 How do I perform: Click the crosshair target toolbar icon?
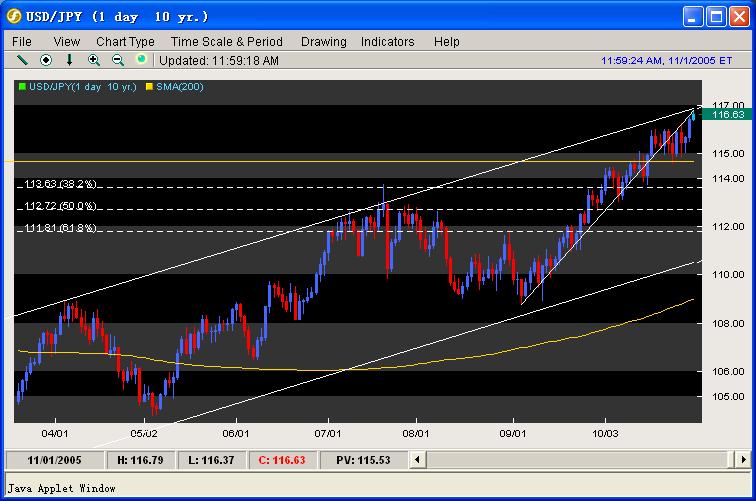(x=46, y=60)
